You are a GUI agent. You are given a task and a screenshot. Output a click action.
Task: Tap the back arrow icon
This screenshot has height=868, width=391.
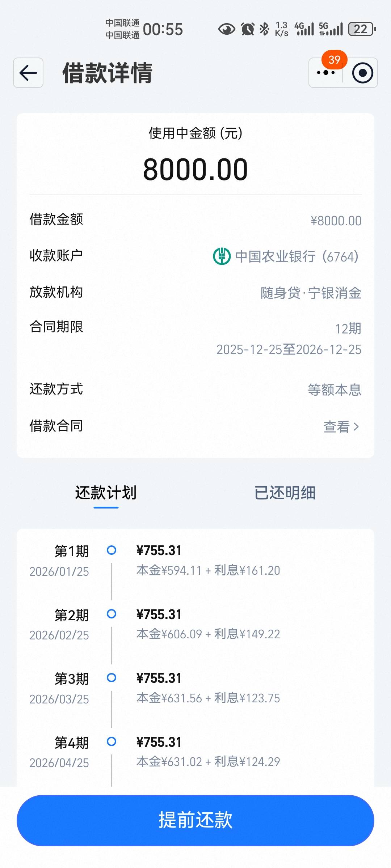[x=28, y=73]
